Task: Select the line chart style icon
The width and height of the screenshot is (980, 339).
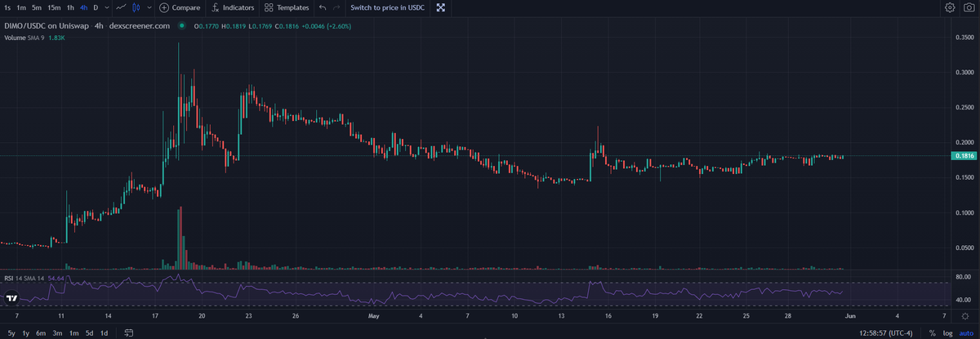Action: coord(121,7)
